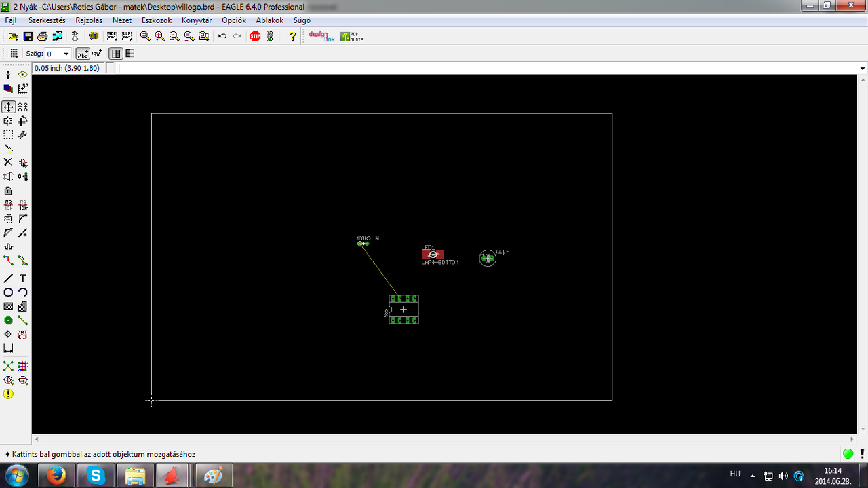Run a script with the SCR icon

[x=113, y=36]
